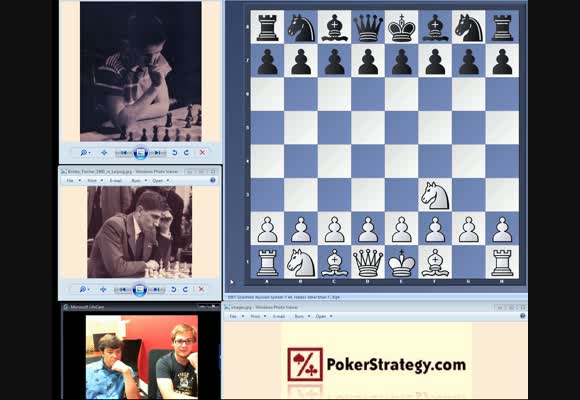Screen dimensions: 580x400
Task: Rotate counterclockwise in top photo viewer
Action: pos(175,152)
